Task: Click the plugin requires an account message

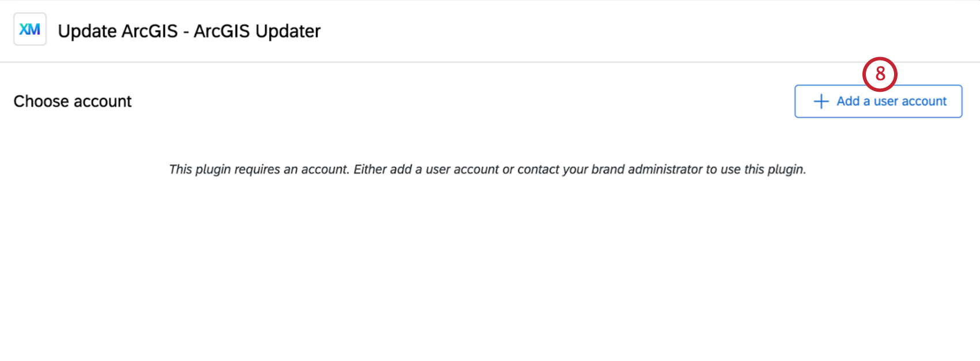Action: tap(488, 169)
